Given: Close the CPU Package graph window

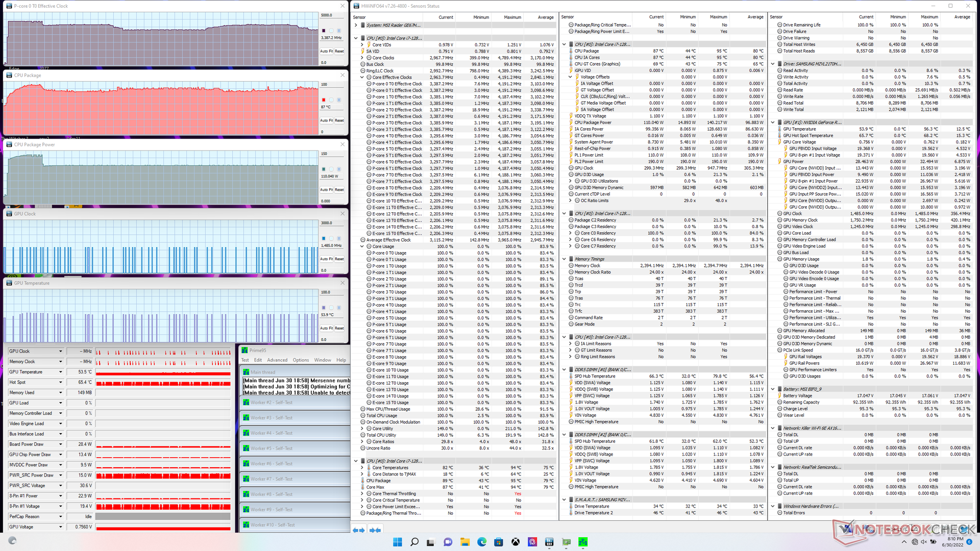Looking at the screenshot, I should click(342, 75).
